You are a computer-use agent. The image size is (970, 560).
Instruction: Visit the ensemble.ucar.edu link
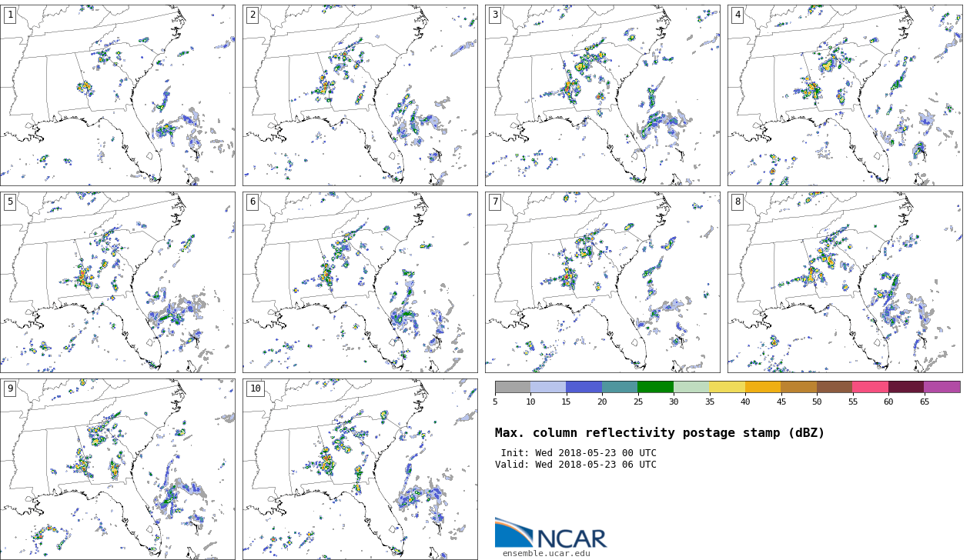pyautogui.click(x=546, y=553)
